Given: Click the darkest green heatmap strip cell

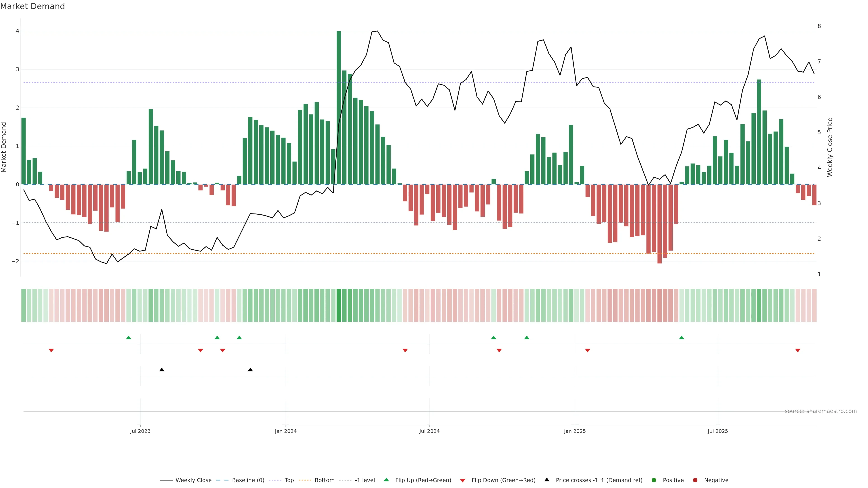Looking at the screenshot, I should click(339, 305).
